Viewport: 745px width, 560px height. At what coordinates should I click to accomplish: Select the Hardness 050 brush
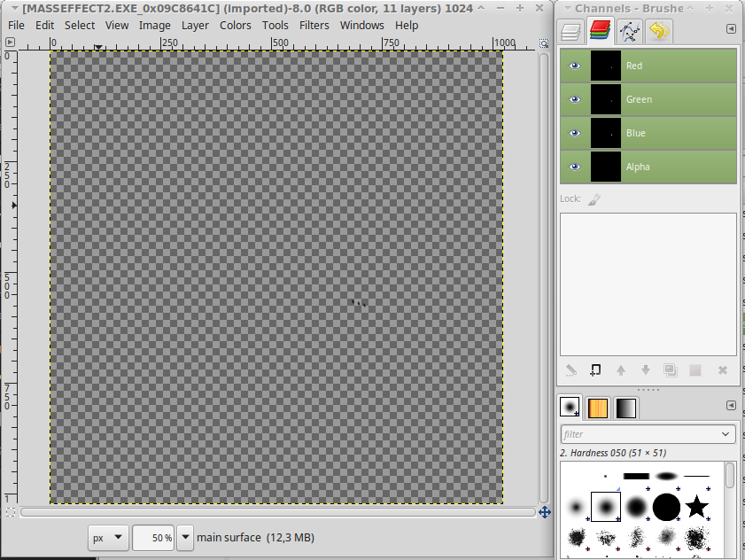[606, 507]
